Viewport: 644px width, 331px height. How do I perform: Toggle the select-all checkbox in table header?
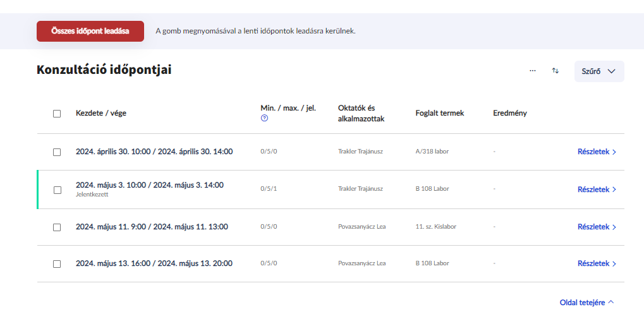click(57, 114)
